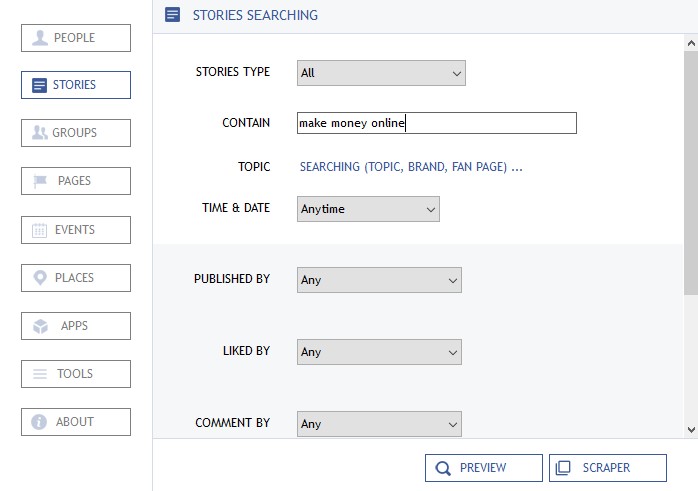Image resolution: width=698 pixels, height=491 pixels.
Task: Open the Published By dropdown
Action: coord(379,280)
